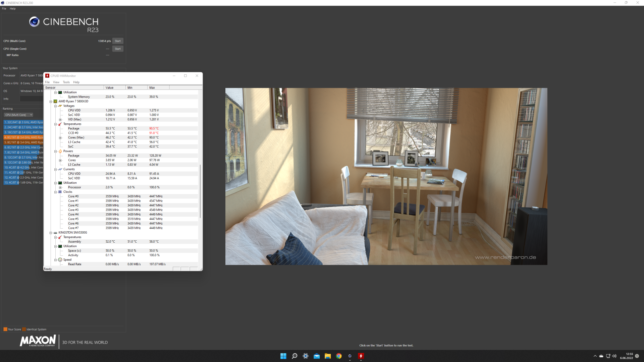Viewport: 644px width, 362px height.
Task: Click the Clocks bars icon
Action: pos(60,192)
